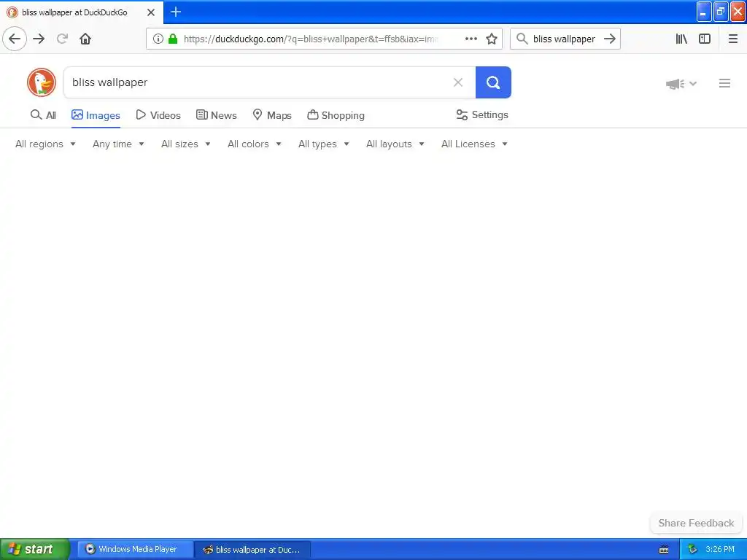Select the Firefox taskbar button
747x560 pixels.
click(252, 549)
